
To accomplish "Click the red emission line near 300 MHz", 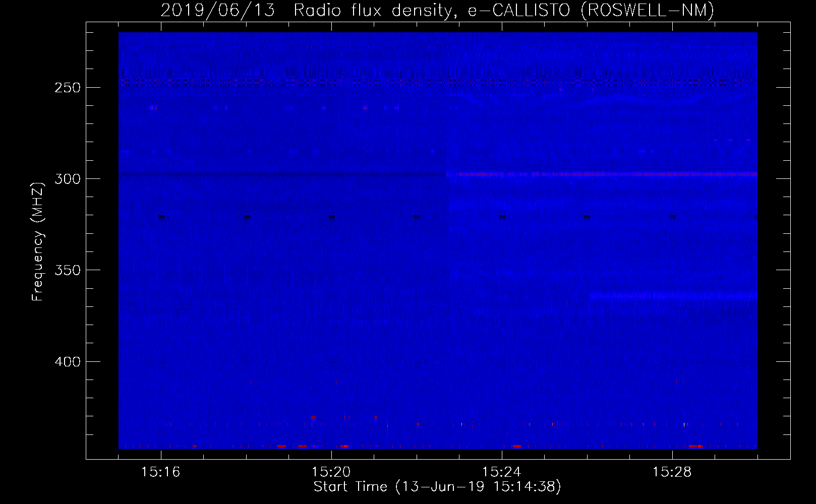I will tap(602, 174).
